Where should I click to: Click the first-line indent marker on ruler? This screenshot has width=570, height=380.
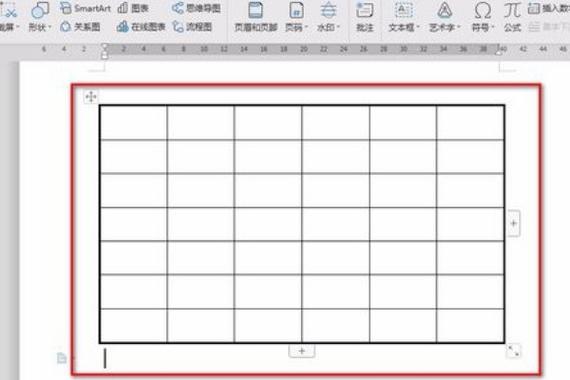[x=104, y=46]
